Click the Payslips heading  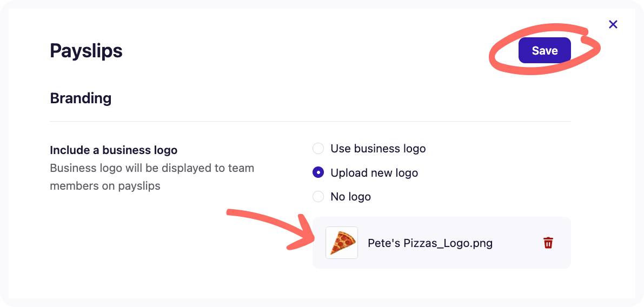87,51
